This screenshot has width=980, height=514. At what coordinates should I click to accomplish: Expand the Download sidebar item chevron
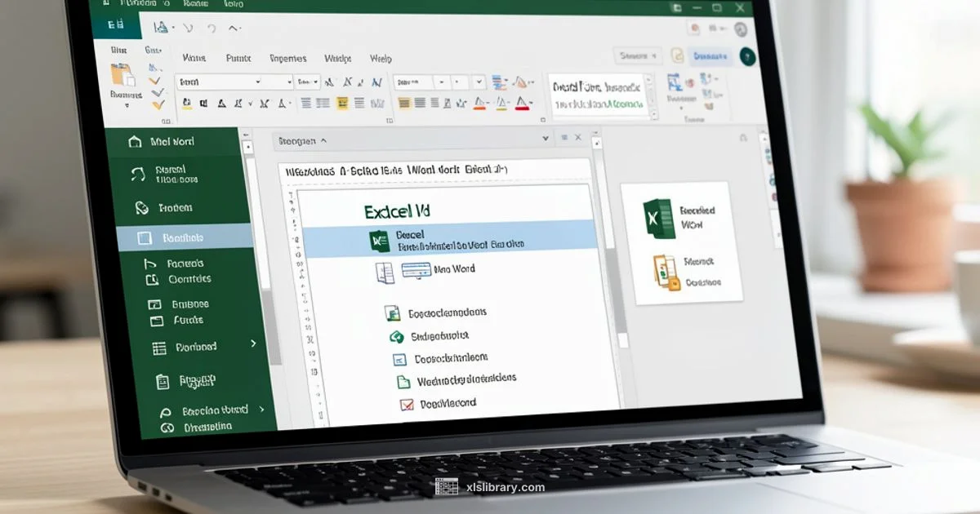tap(252, 344)
